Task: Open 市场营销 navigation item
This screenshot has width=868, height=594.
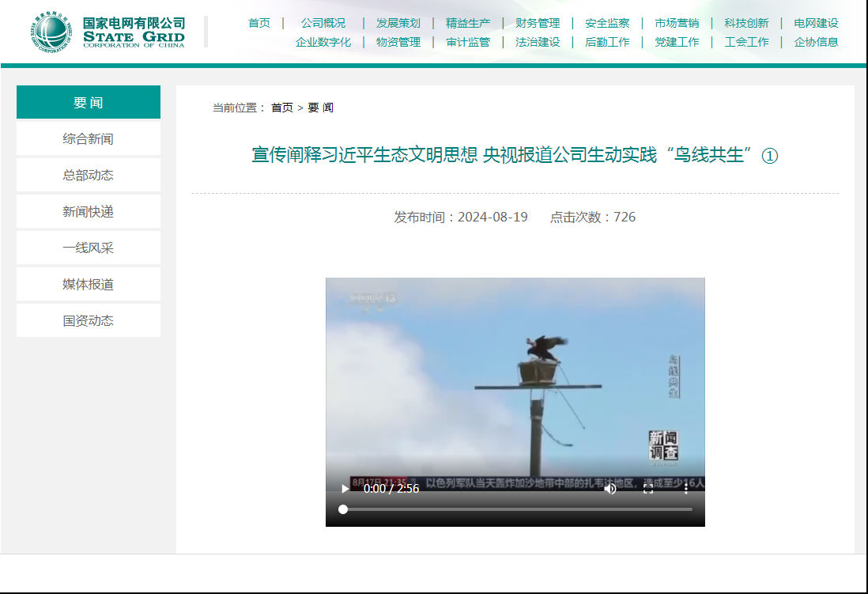Action: coord(677,23)
